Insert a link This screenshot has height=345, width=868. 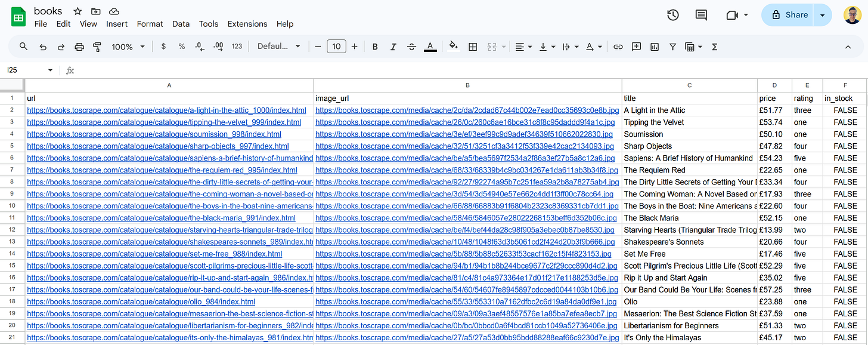(x=618, y=47)
